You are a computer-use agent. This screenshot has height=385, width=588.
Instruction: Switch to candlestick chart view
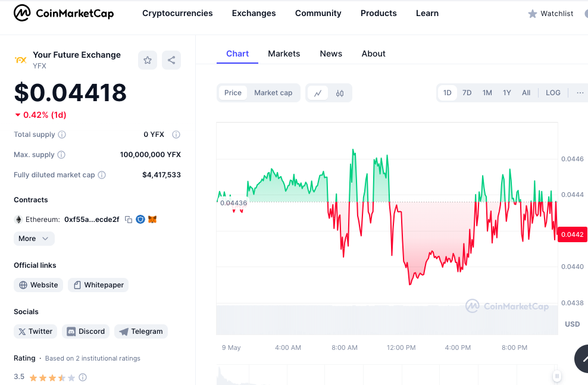coord(340,93)
